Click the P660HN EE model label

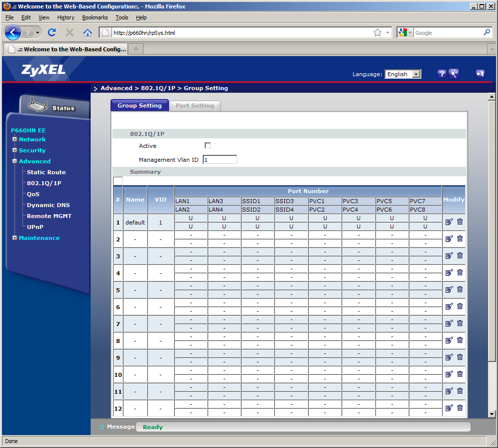pos(28,130)
